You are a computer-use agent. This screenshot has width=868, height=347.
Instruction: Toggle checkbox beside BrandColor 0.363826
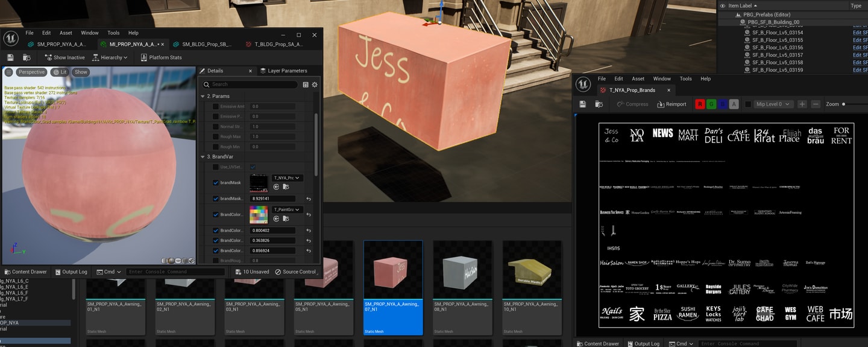pyautogui.click(x=216, y=240)
